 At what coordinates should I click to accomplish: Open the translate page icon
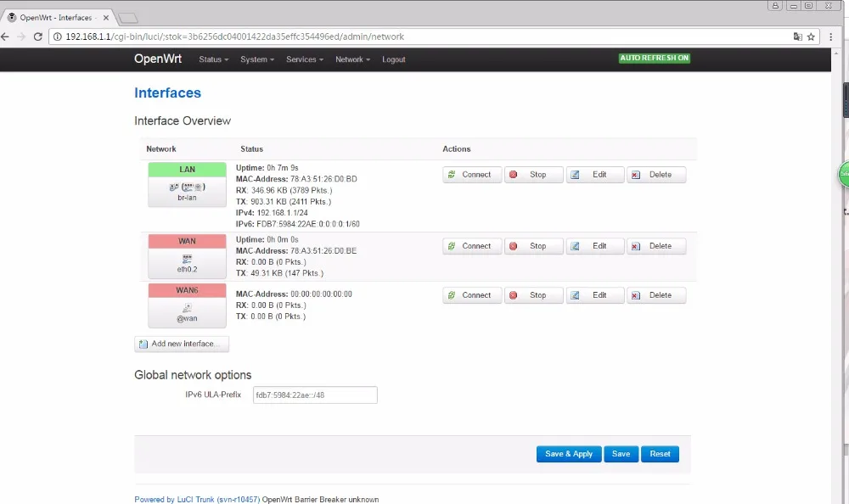point(797,36)
